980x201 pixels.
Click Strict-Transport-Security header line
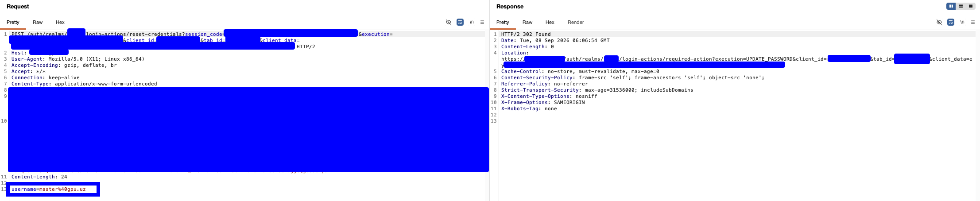[x=597, y=90]
